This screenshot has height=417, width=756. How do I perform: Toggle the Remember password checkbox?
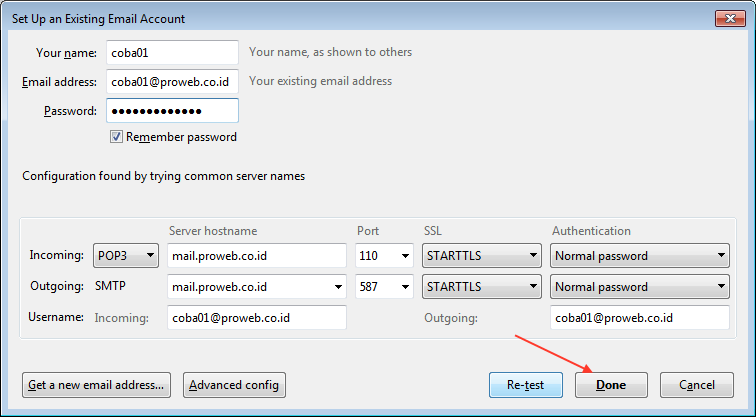click(116, 137)
